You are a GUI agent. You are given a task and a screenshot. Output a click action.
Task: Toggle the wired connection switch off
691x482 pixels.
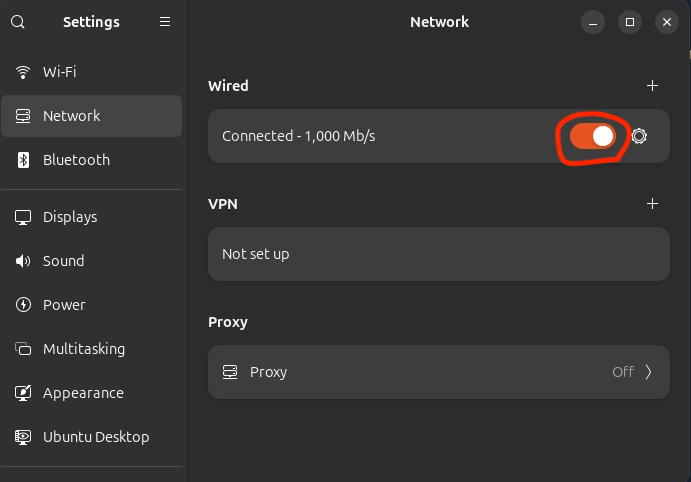coord(593,136)
